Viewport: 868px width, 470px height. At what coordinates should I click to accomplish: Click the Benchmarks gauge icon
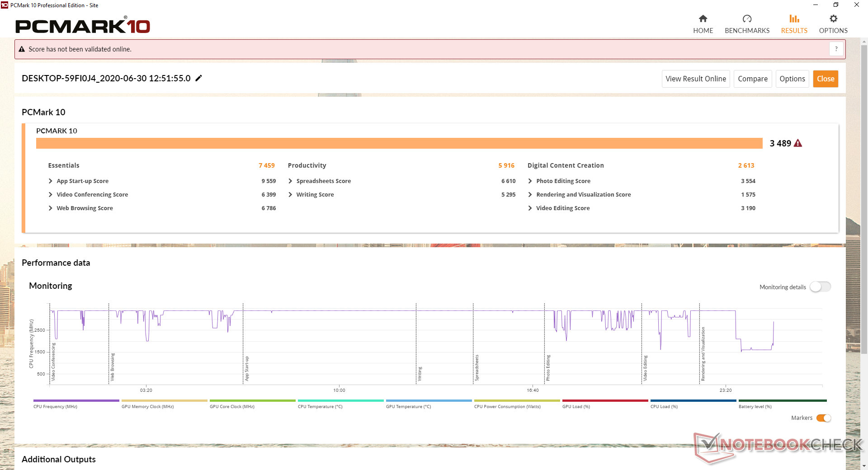tap(747, 19)
